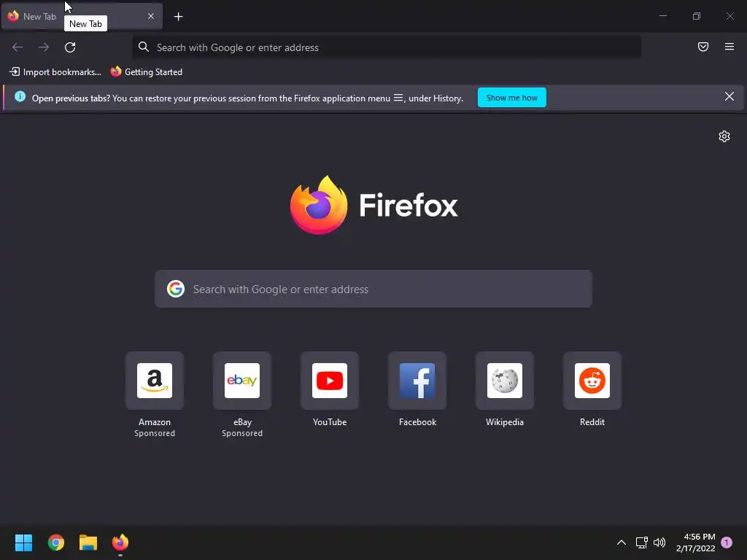Image resolution: width=747 pixels, height=560 pixels.
Task: Click the magnifier icon in address bar
Action: point(144,47)
